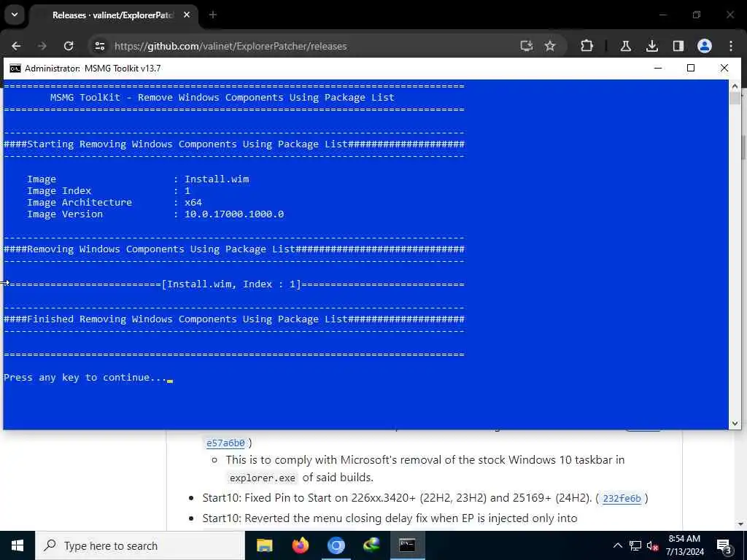The image size is (747, 560).
Task: Open Chrome three-dot menu
Action: pyautogui.click(x=731, y=46)
